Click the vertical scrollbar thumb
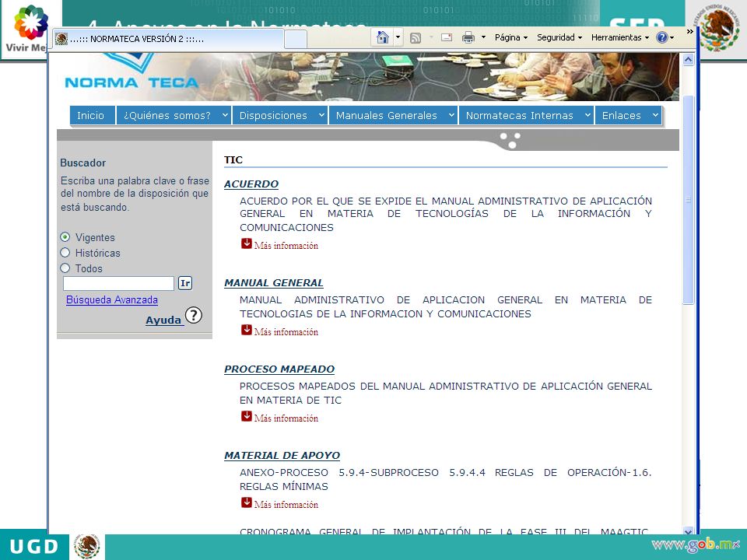 688,200
